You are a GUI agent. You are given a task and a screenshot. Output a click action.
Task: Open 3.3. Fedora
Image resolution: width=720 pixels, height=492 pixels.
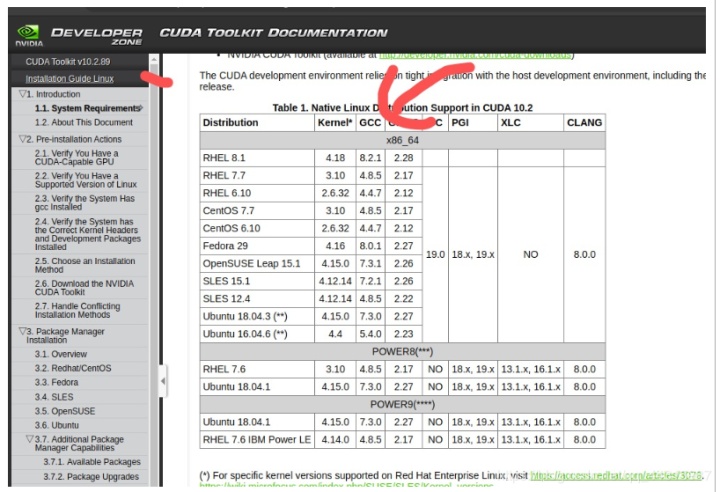(56, 383)
